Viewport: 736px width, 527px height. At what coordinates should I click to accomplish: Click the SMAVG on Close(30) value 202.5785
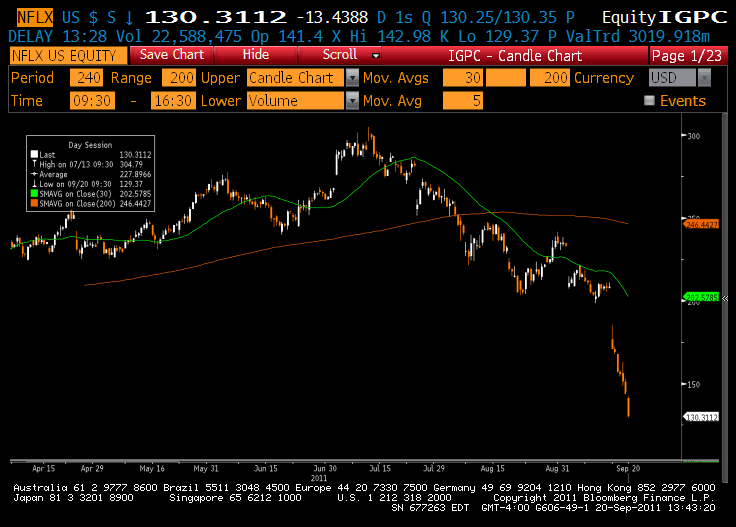click(135, 194)
